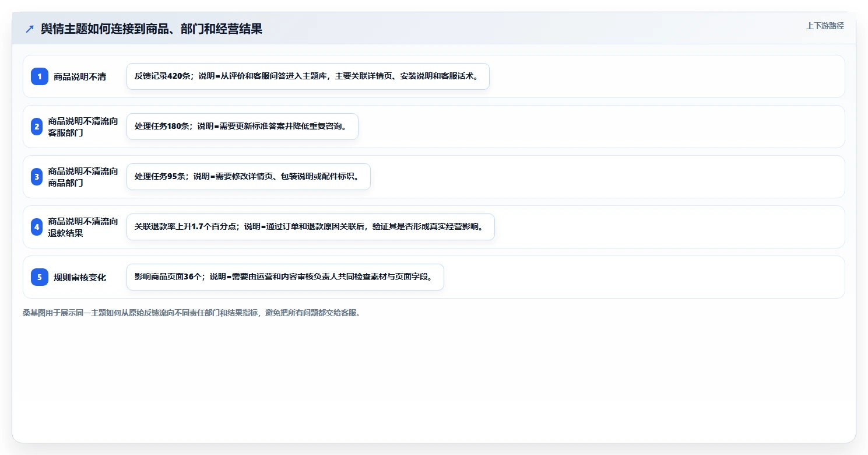Open the 关联退款率上升1.7个百分点 description box
The image size is (868, 455).
310,227
